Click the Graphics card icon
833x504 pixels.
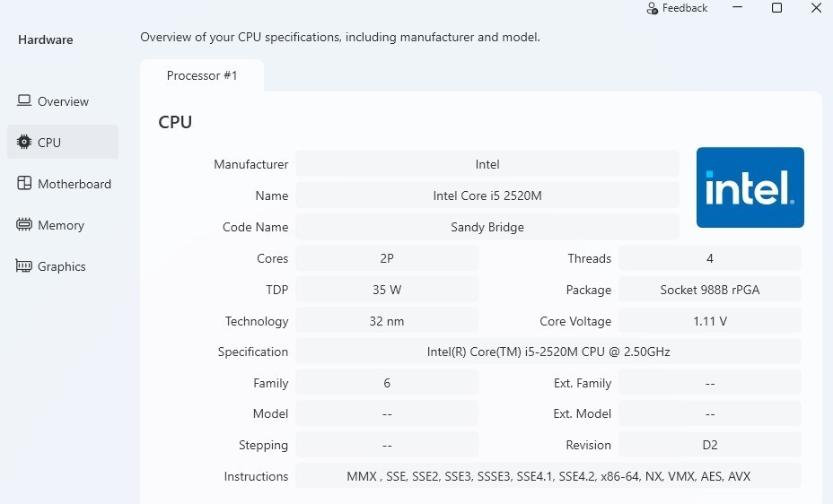tap(24, 265)
